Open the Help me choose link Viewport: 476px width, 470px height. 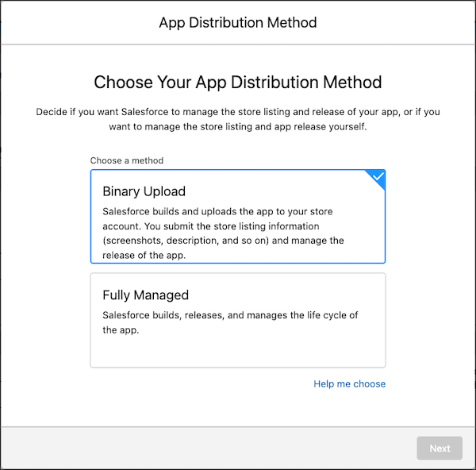pyautogui.click(x=349, y=383)
